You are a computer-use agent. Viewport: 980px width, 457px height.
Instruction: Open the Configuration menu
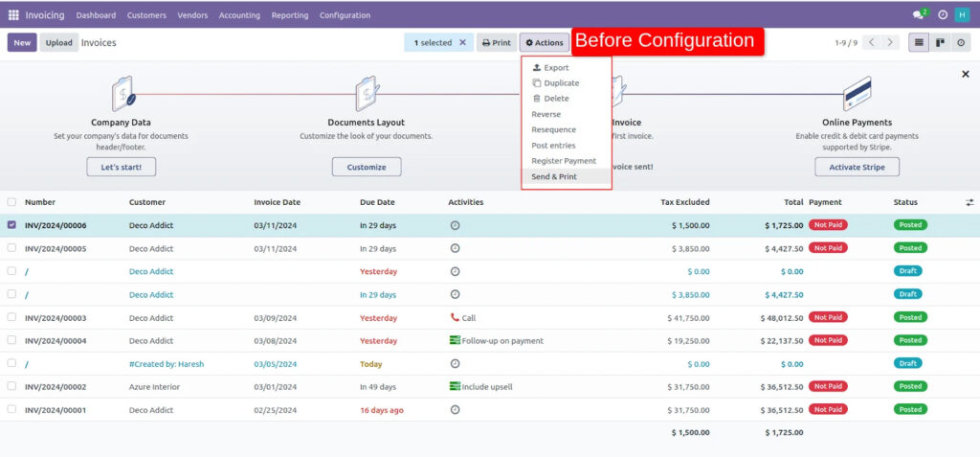click(x=345, y=15)
